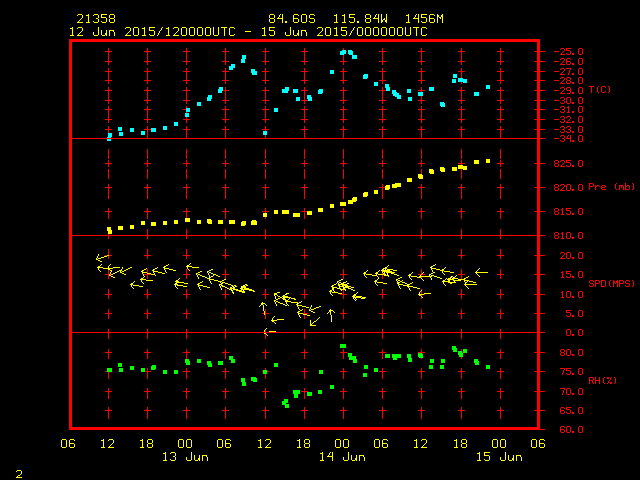The height and width of the screenshot is (480, 640).
Task: Click the -25.0 temperature scale value
Action: click(x=568, y=52)
